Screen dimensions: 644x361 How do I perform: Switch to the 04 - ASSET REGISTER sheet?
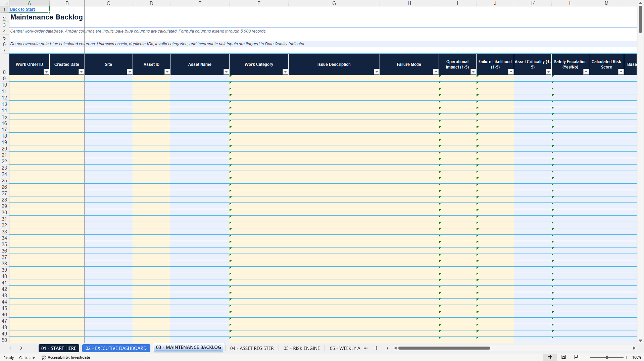tap(252, 348)
